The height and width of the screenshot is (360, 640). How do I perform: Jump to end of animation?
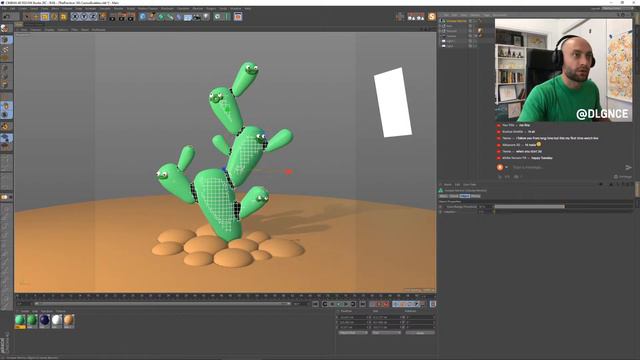coord(363,304)
